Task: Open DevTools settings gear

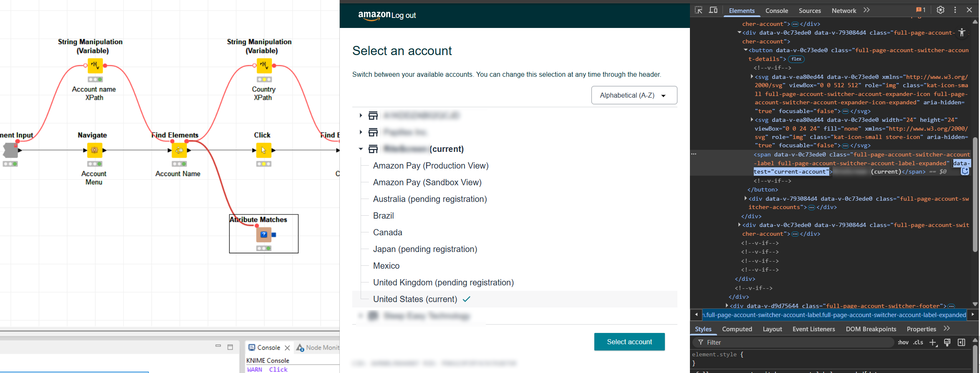Action: (940, 10)
